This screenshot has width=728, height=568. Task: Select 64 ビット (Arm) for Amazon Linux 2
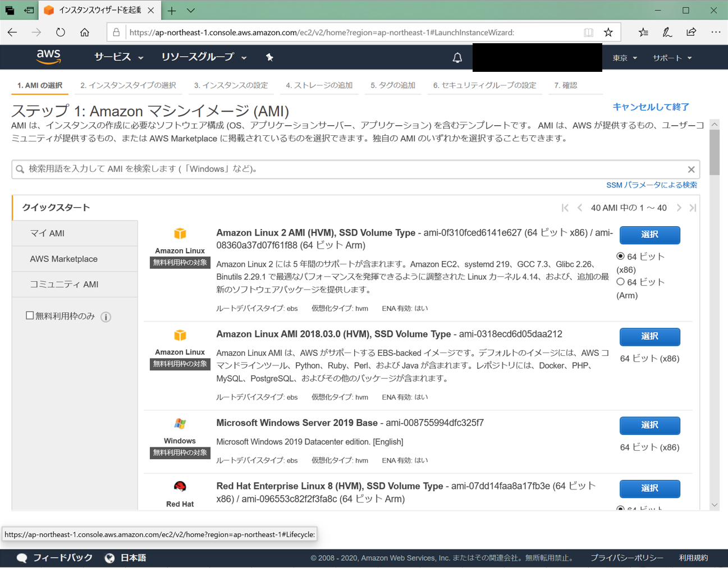click(x=620, y=282)
